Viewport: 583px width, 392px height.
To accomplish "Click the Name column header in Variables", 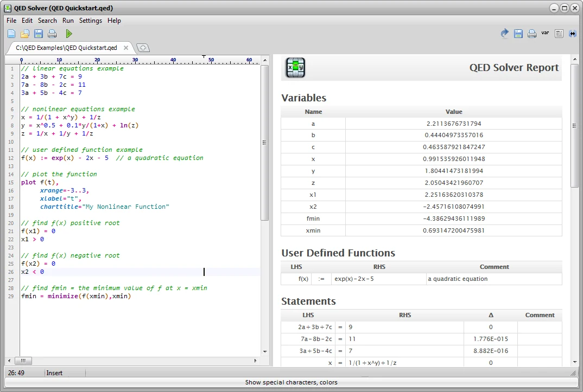I will tap(313, 112).
